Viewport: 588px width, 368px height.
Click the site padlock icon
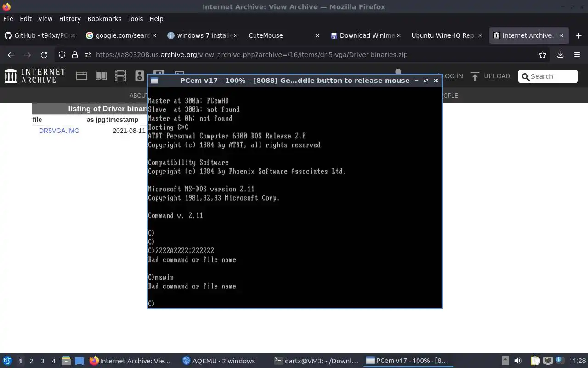(x=75, y=55)
